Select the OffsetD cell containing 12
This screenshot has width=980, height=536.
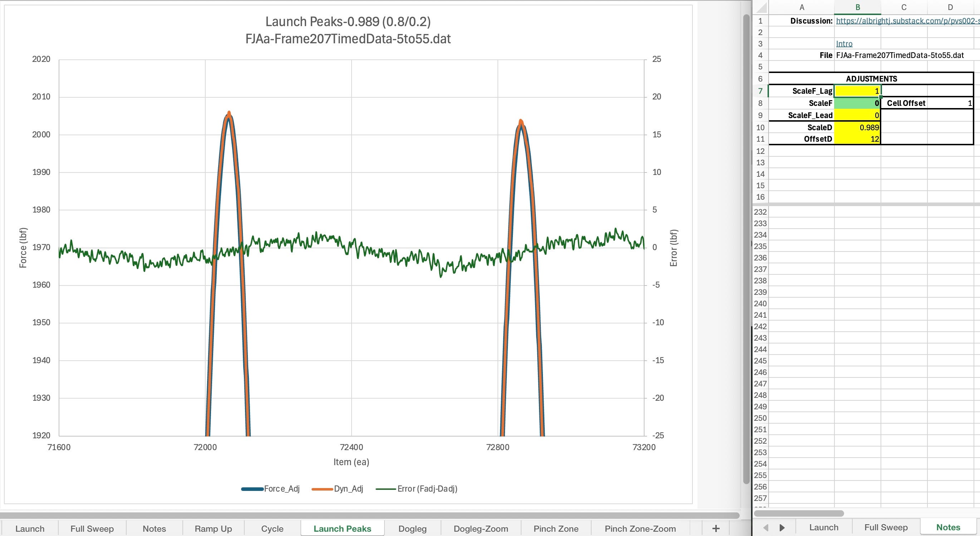857,139
